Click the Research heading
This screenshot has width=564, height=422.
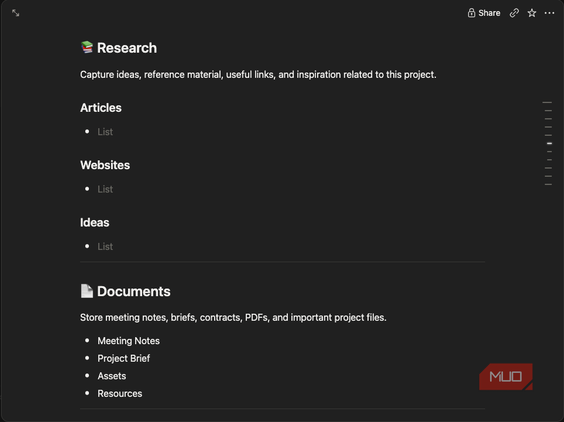[127, 48]
